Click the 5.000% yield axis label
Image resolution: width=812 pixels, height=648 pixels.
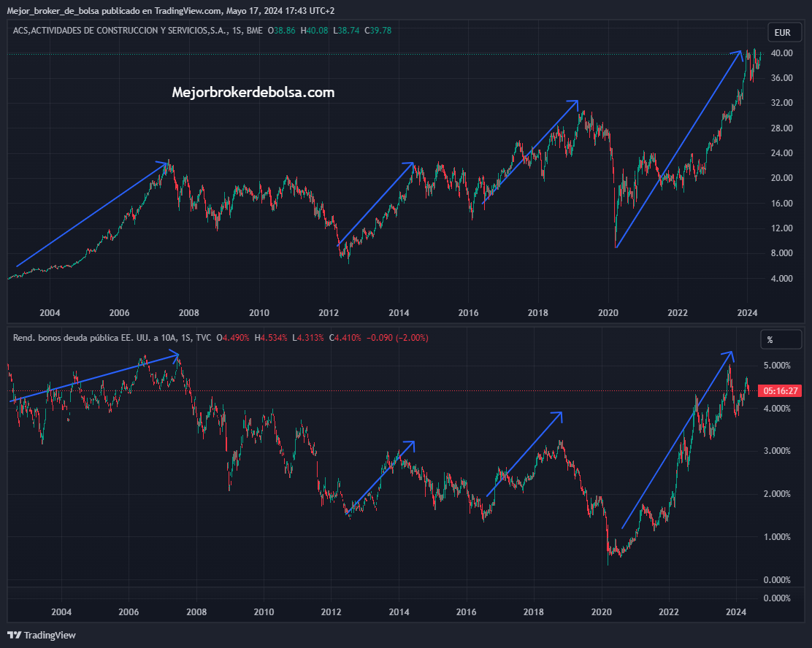pos(777,366)
